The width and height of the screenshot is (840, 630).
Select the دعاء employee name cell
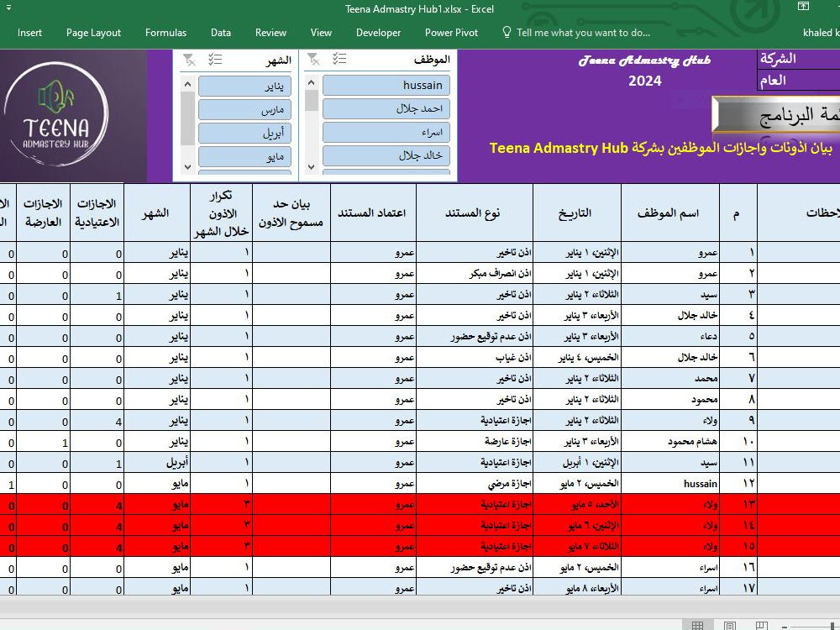click(670, 337)
